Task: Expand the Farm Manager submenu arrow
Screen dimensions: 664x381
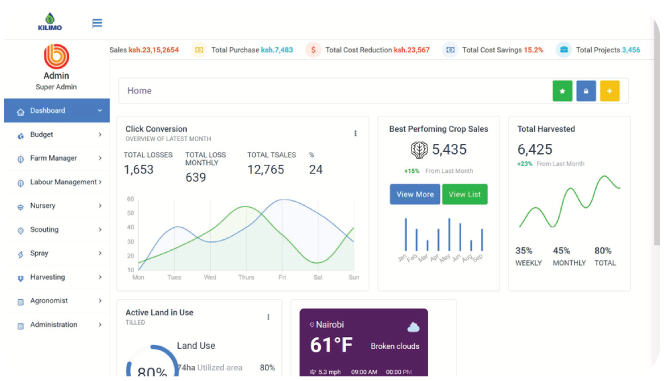Action: coord(100,158)
